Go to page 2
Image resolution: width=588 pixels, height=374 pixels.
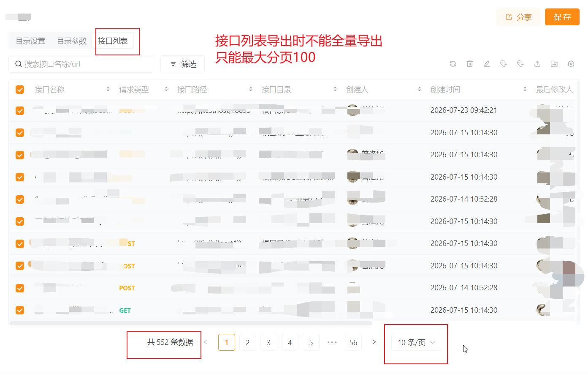point(248,342)
